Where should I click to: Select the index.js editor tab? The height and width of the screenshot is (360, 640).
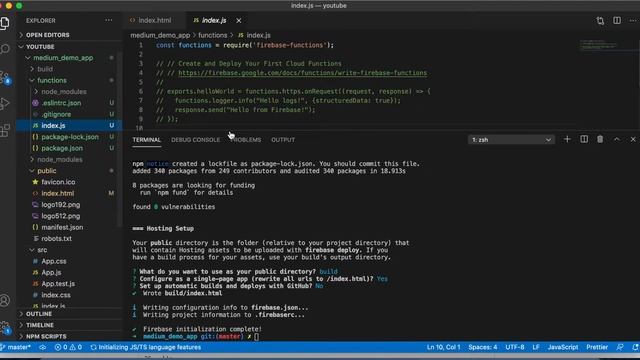(213, 20)
